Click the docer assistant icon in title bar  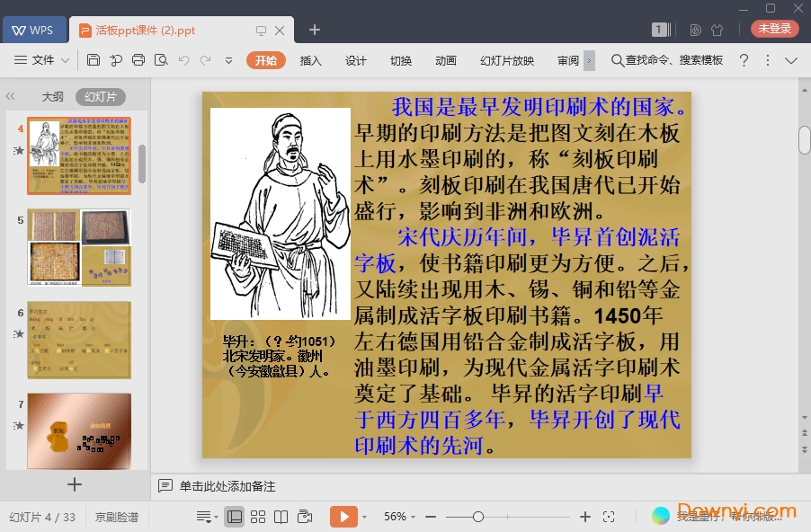click(x=695, y=30)
